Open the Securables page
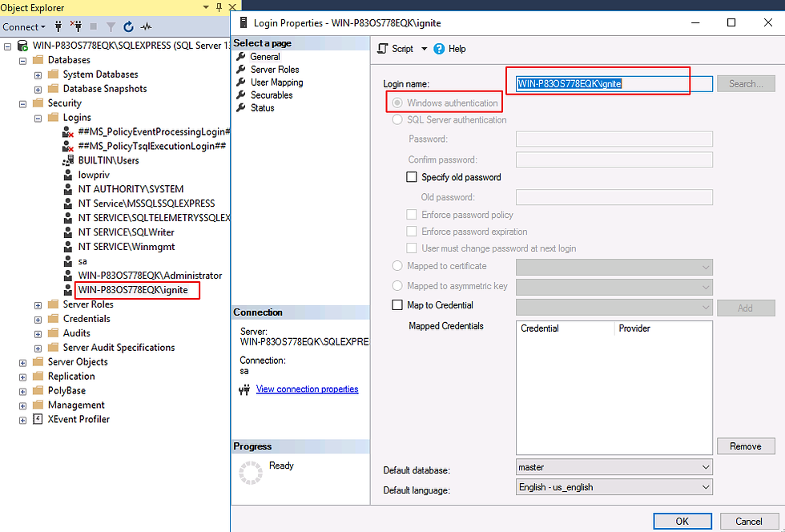Screen dimensions: 785x532 (272, 95)
